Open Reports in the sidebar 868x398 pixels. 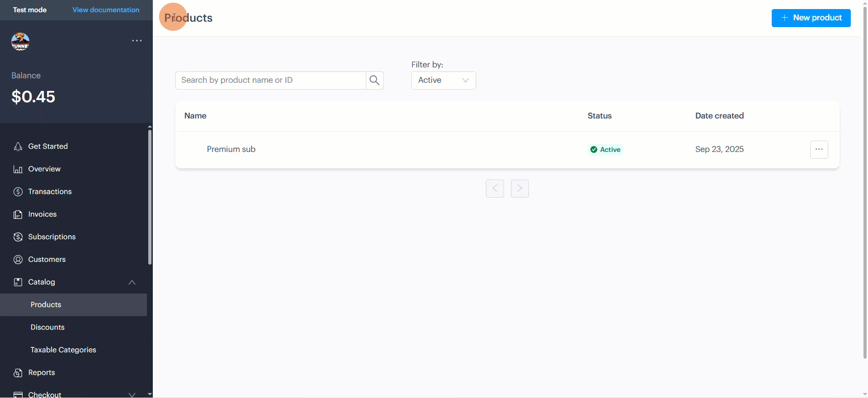42,373
